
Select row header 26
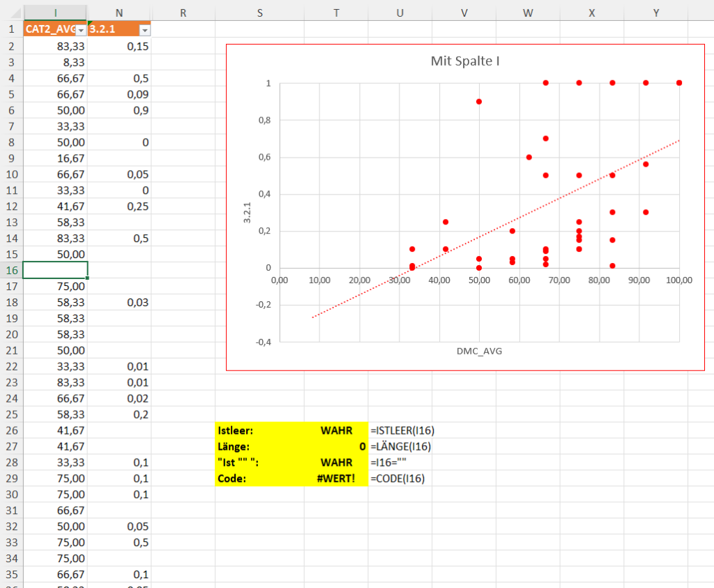click(11, 430)
